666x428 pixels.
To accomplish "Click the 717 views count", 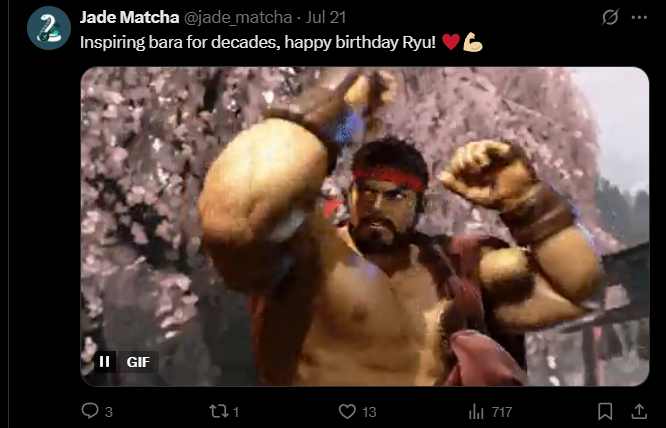I will click(x=502, y=412).
